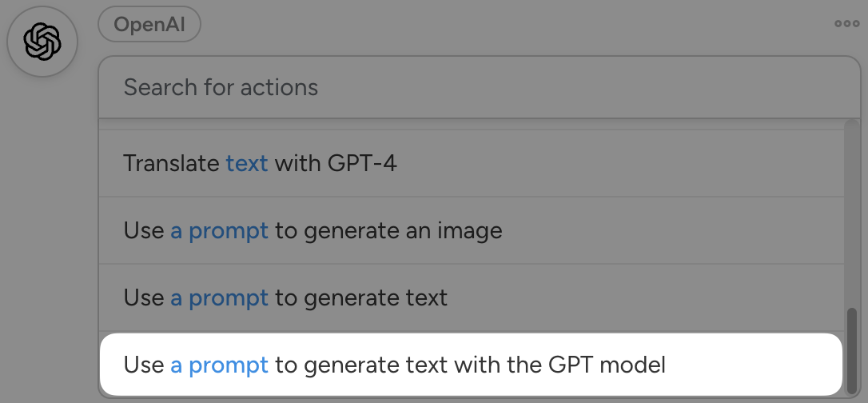Click the word "Translate" in the actions list
The image size is (868, 403).
tap(171, 164)
